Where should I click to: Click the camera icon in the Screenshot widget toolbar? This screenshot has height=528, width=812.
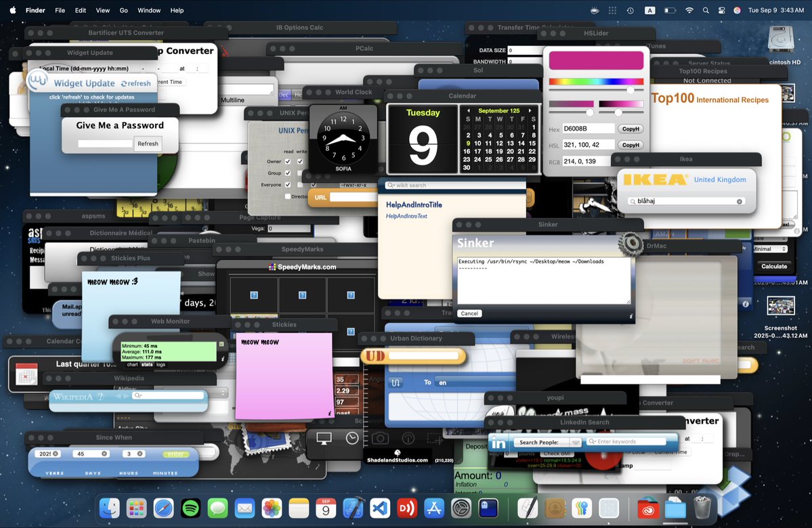(380, 439)
